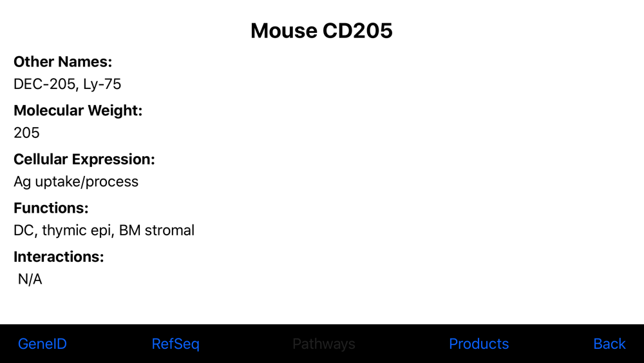Open the GeneID link
Image resolution: width=644 pixels, height=363 pixels.
click(43, 344)
